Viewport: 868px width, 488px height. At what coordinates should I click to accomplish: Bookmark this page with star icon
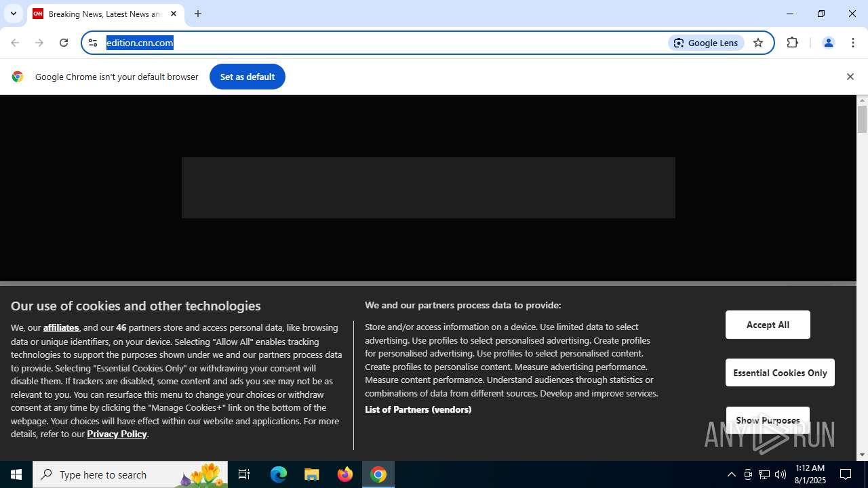click(x=758, y=43)
